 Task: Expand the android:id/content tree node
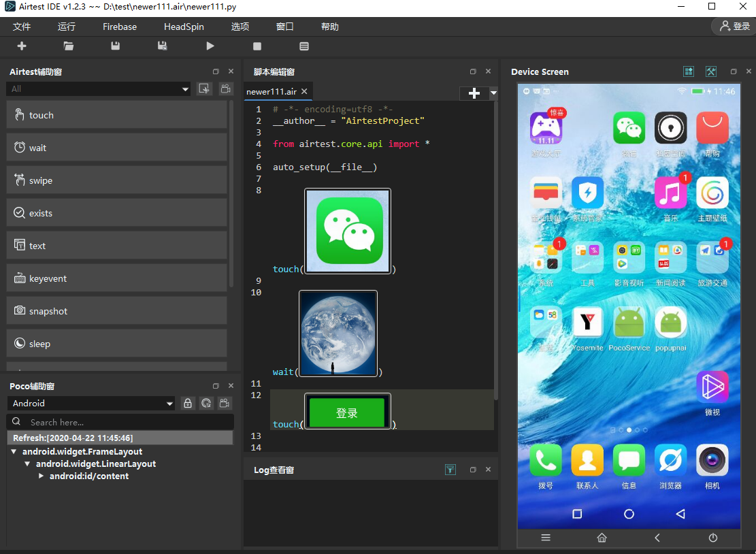point(42,476)
